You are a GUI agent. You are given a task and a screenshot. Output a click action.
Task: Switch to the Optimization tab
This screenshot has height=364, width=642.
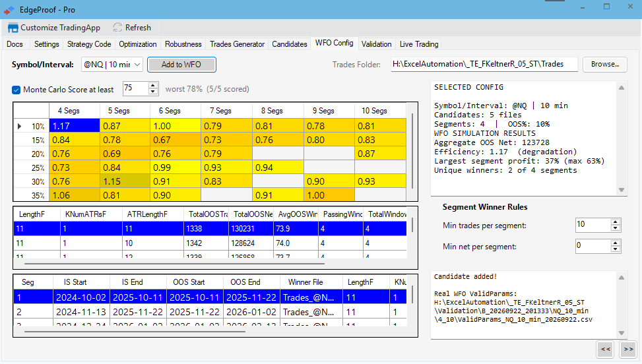point(137,44)
